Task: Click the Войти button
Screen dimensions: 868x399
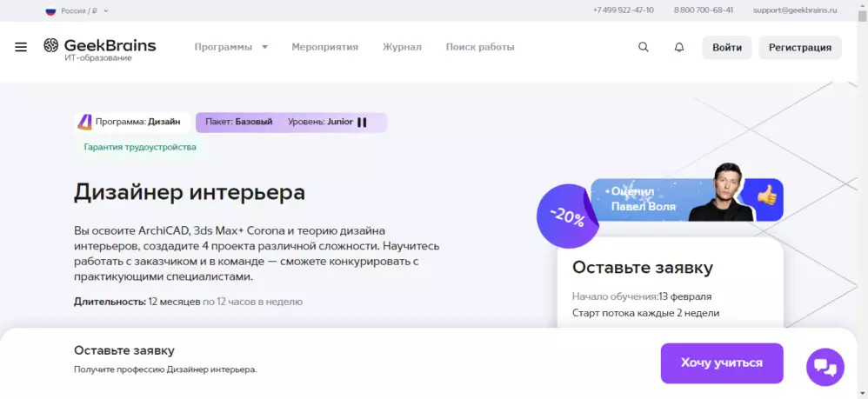Action: tap(727, 48)
